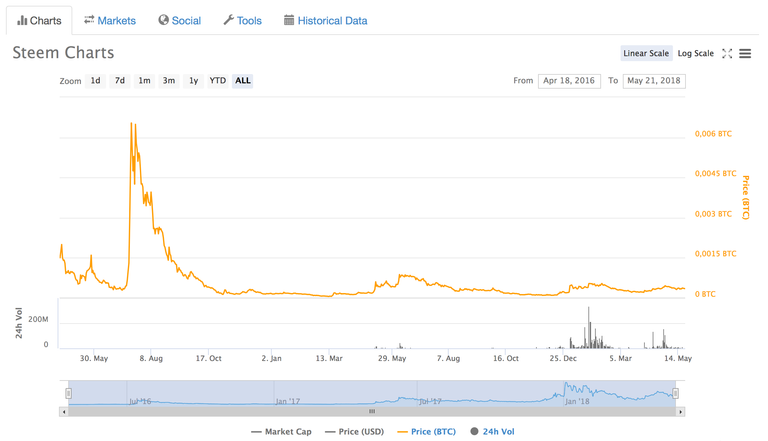This screenshot has width=768, height=441.
Task: Open the chart hamburger menu
Action: coord(745,53)
